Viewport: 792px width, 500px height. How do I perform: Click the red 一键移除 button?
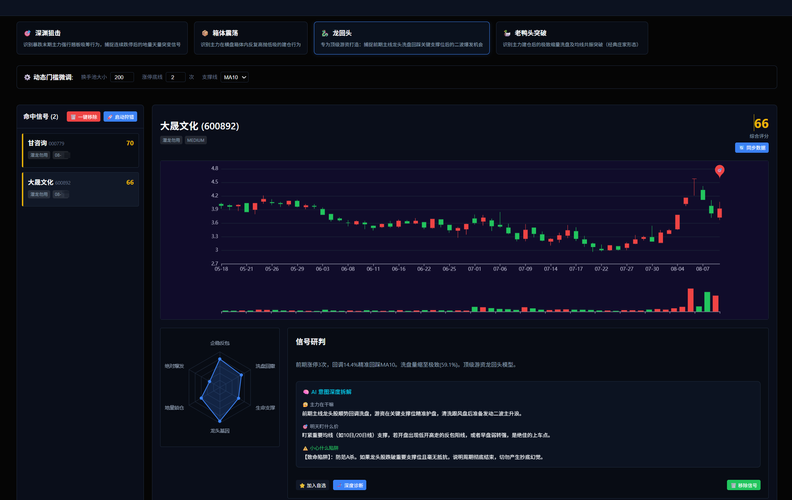83,117
